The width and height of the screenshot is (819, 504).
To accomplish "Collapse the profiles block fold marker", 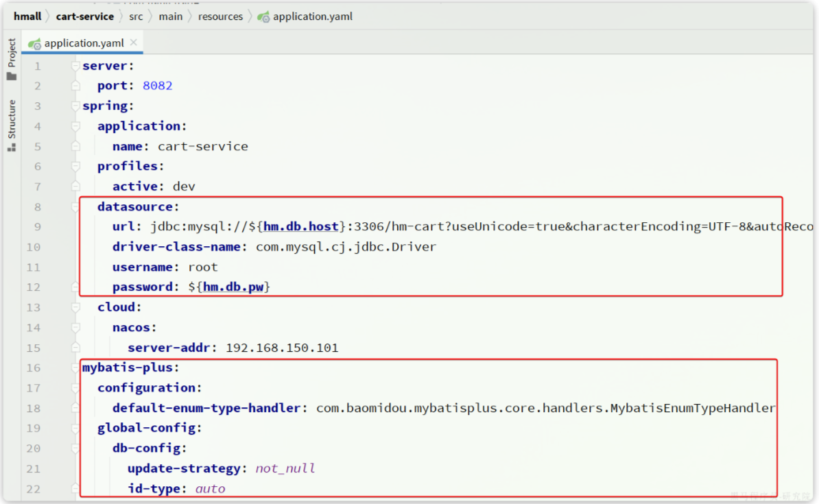I will (x=75, y=166).
